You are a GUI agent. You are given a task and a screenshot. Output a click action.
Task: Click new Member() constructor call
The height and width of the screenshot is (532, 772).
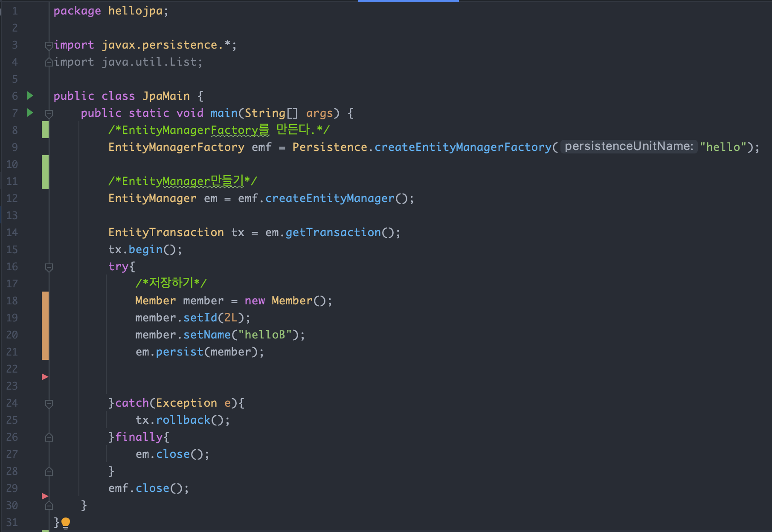[285, 301]
